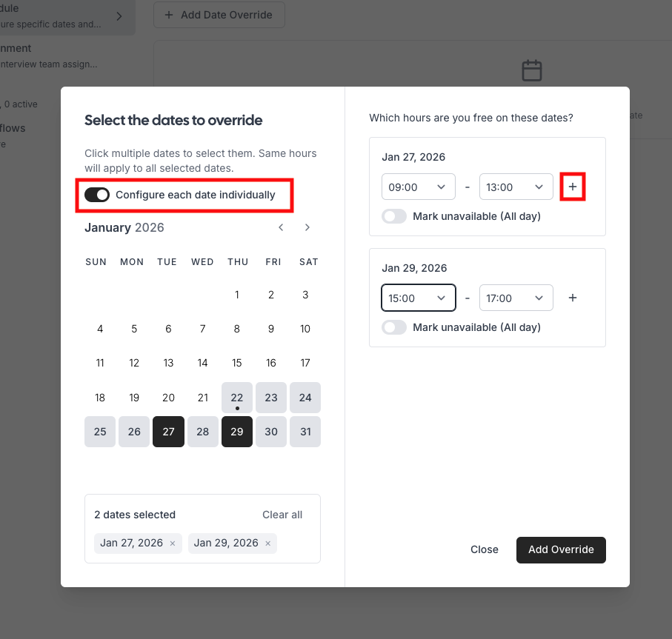Select January 30 on the calendar
This screenshot has height=639, width=672.
(271, 432)
